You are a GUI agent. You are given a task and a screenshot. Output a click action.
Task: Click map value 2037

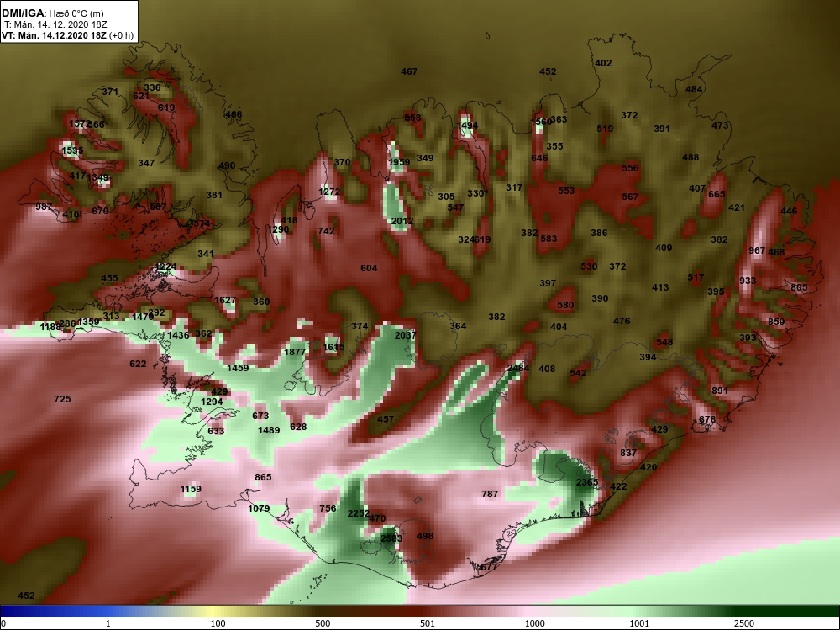(406, 335)
